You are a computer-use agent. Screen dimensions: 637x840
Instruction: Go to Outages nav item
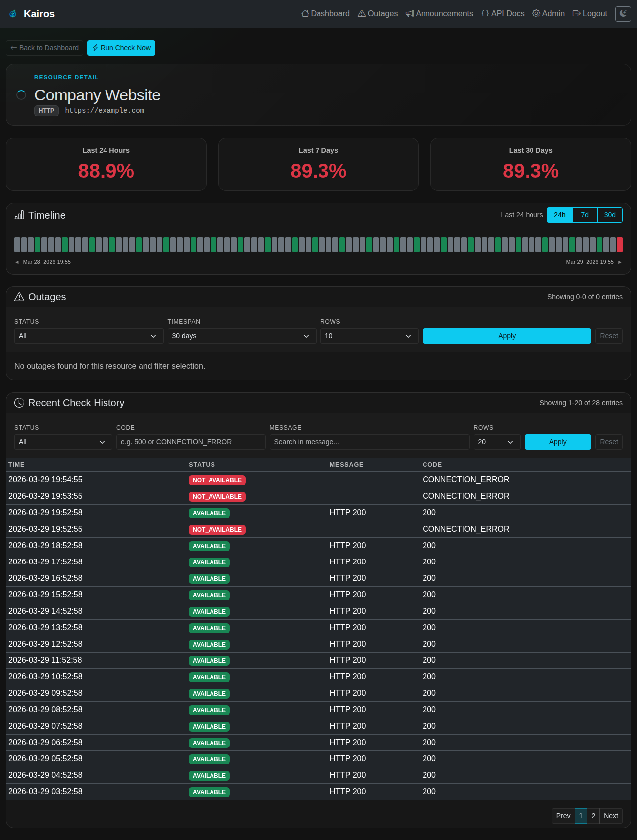tap(378, 14)
